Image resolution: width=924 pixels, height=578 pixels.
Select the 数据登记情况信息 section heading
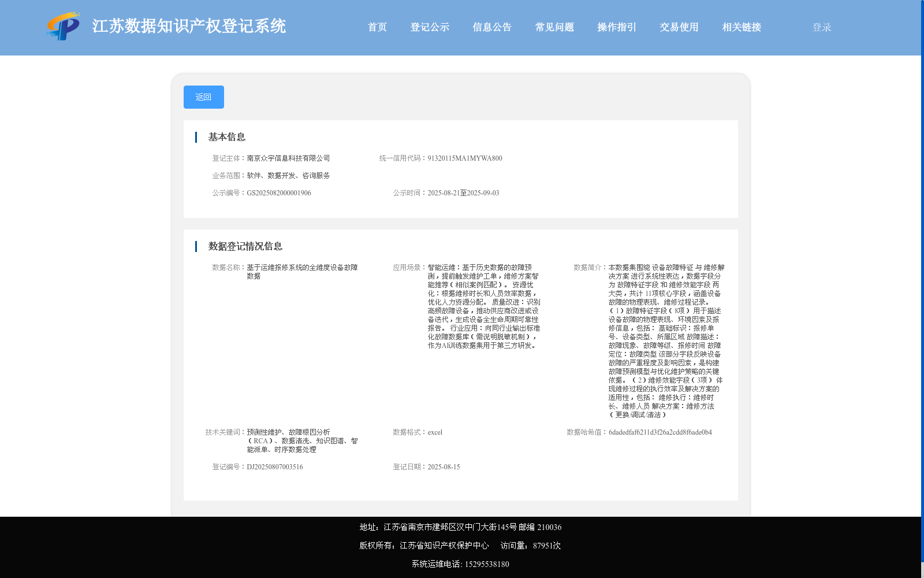tap(245, 246)
